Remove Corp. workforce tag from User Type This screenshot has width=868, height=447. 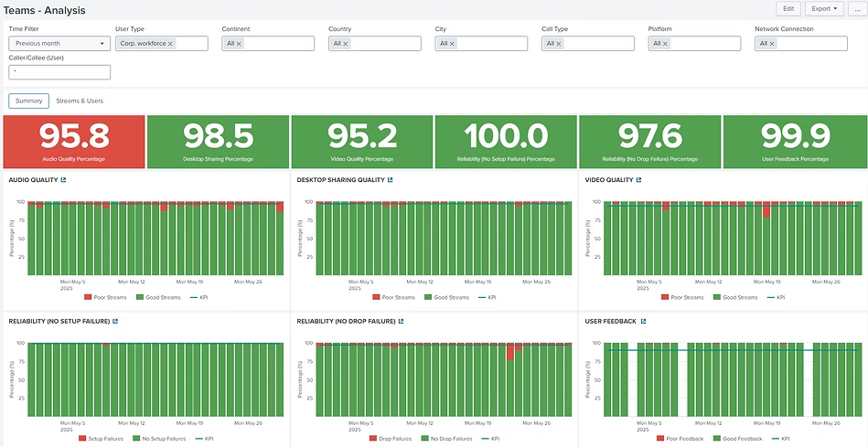[170, 44]
